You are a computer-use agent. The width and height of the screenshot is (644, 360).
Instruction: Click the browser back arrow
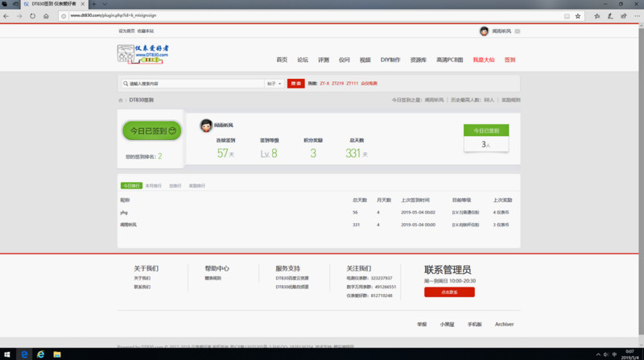[7, 15]
